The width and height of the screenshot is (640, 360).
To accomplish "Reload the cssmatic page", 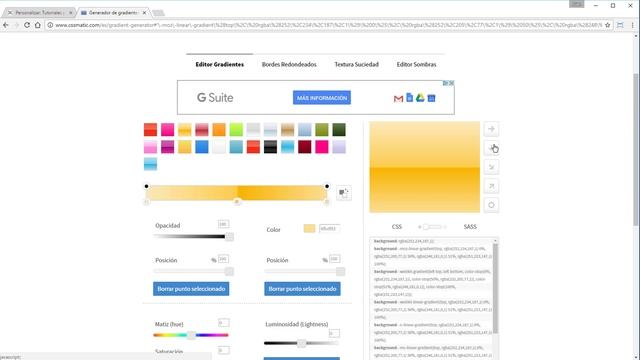I will click(27, 25).
